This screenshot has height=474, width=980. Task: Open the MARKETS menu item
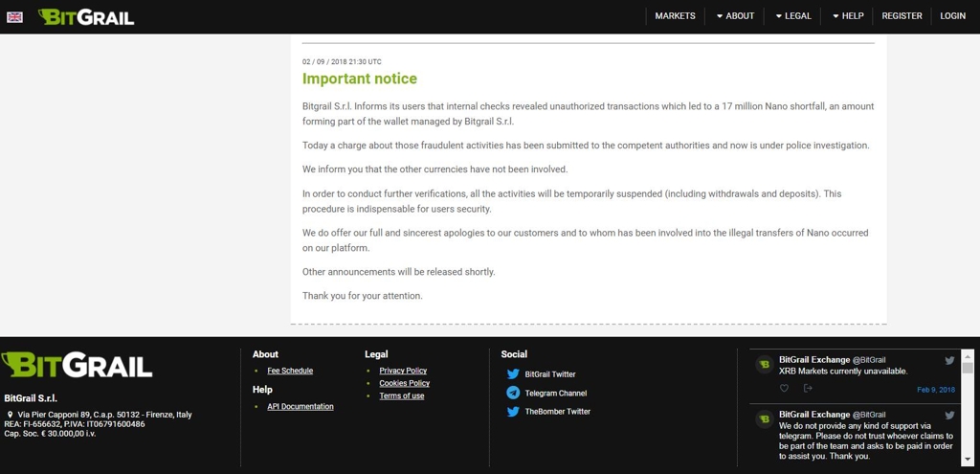[x=675, y=16]
